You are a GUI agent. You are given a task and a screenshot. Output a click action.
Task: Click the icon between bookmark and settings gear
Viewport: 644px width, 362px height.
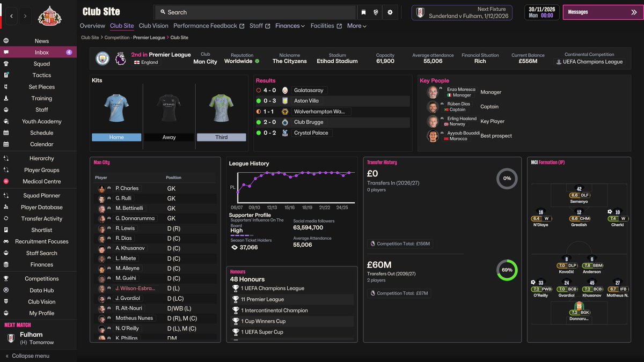click(376, 12)
